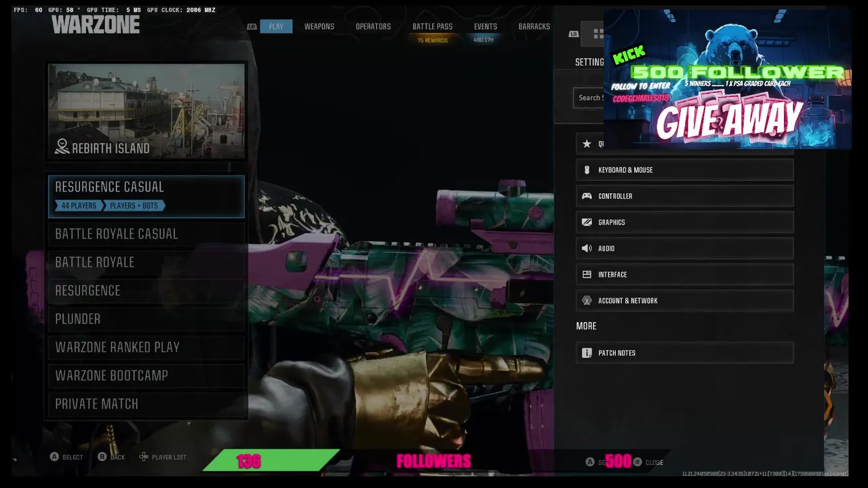This screenshot has height=488, width=868.
Task: Click the D-pad Player List prompt icon
Action: (144, 457)
